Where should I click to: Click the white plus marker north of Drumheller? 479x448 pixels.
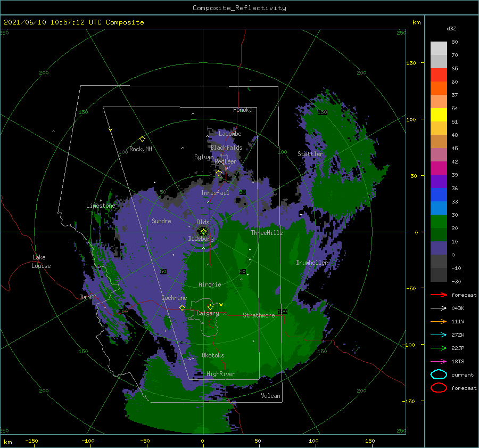(x=301, y=214)
